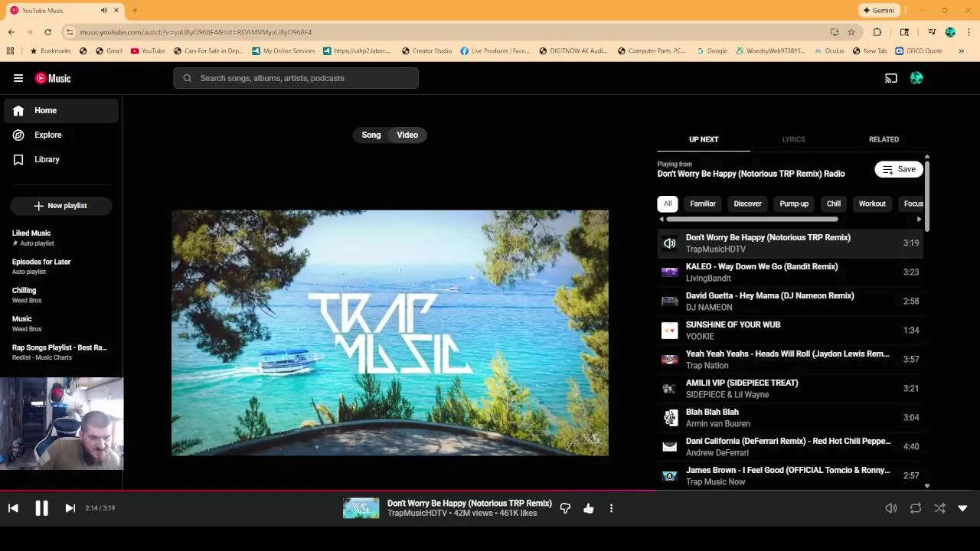The image size is (980, 551).
Task: Open the Gemini button in Chrome
Action: [879, 10]
